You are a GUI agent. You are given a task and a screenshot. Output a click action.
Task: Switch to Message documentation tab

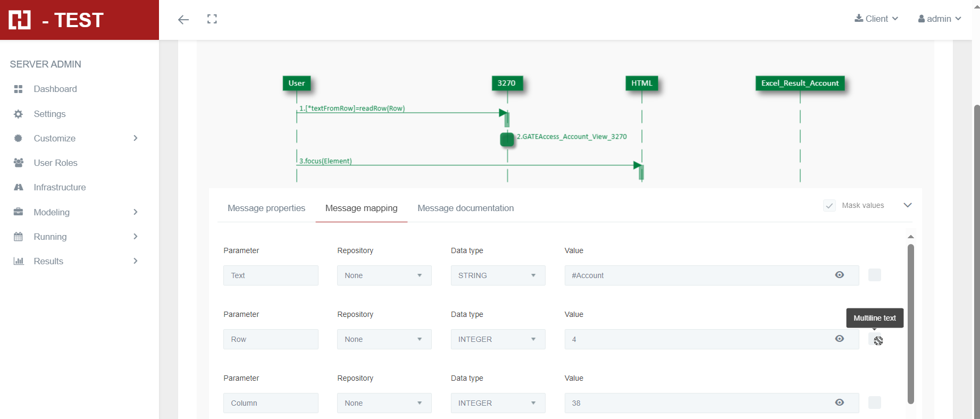(x=465, y=208)
